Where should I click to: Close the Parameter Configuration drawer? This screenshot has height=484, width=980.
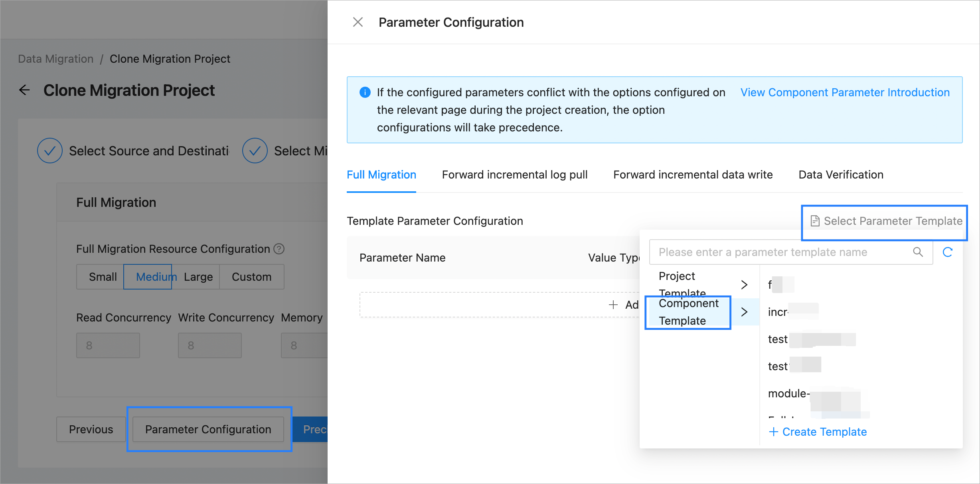coord(358,22)
